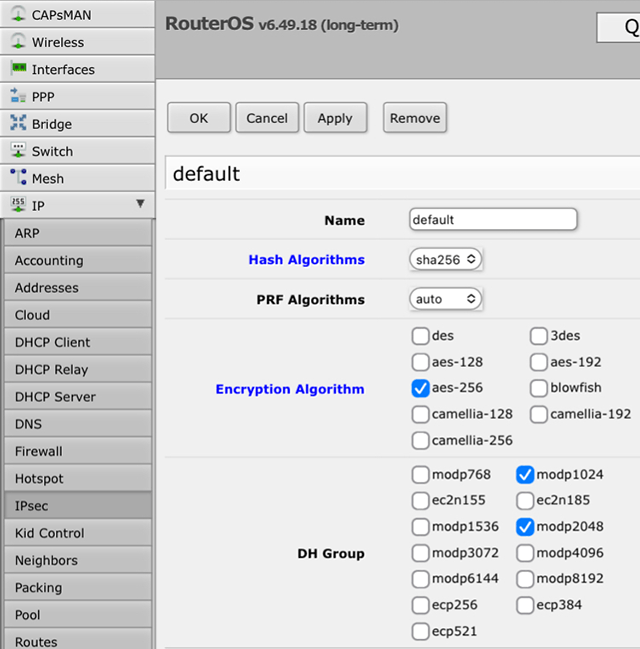
Task: Collapse the IP submenu arrow
Action: 140,204
